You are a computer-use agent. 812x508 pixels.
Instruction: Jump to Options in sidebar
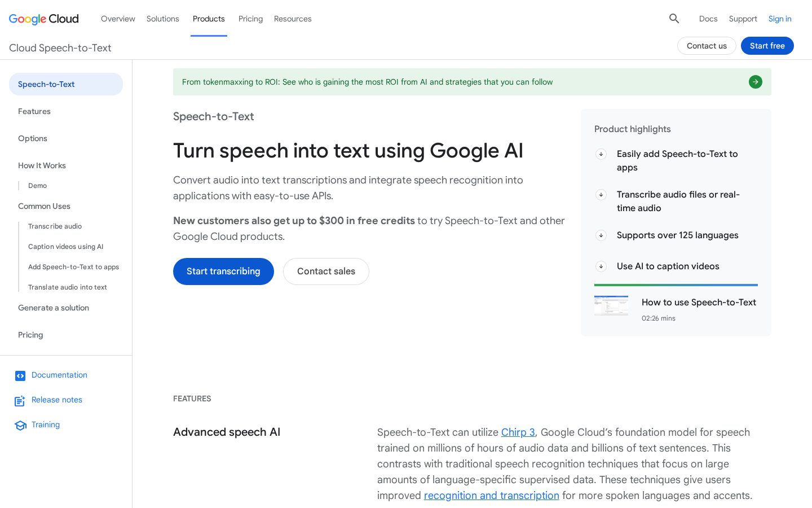point(33,138)
